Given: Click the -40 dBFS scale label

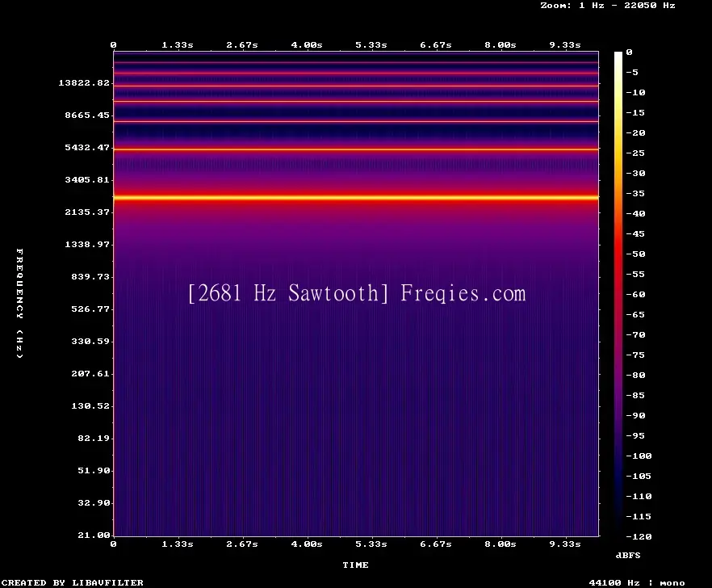Looking at the screenshot, I should [x=635, y=213].
